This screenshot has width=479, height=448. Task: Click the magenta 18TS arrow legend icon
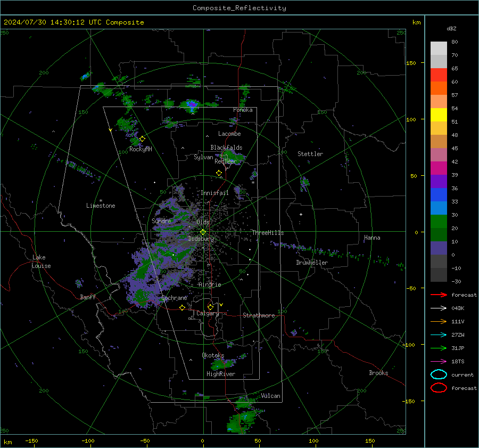[439, 362]
